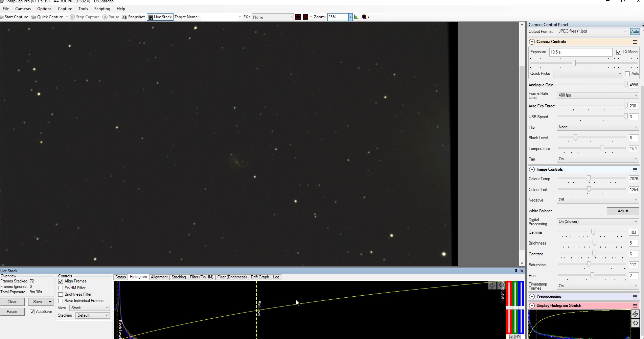Click the Stop Capture button
Screen dimensions: 644x339
click(85, 17)
